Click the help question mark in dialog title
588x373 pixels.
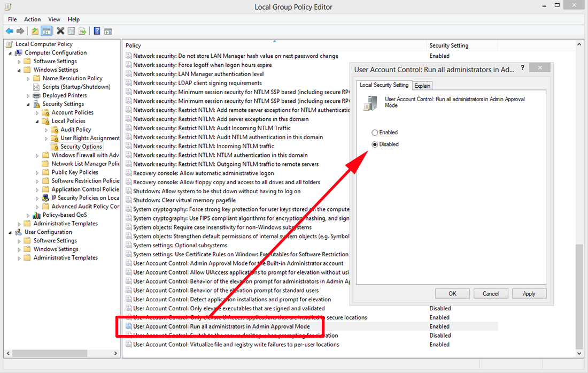(522, 68)
